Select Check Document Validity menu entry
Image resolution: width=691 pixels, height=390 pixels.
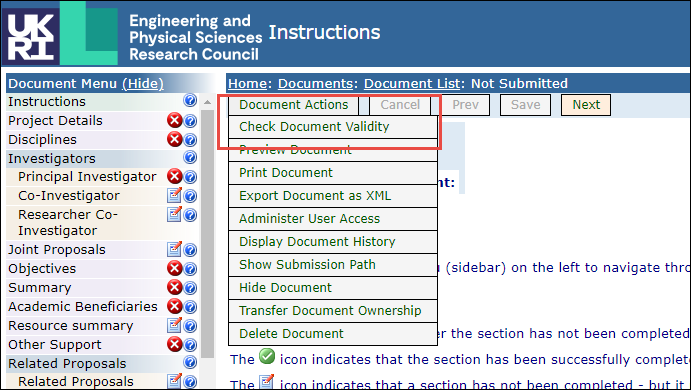pos(333,127)
